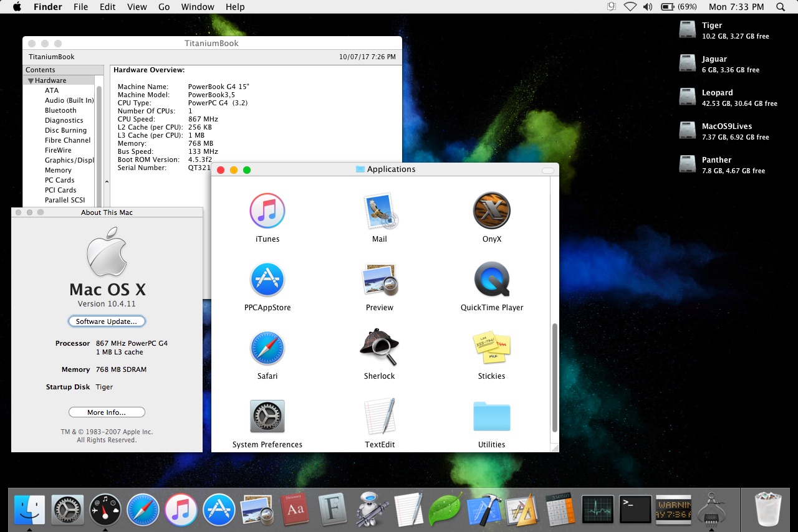
Task: Launch OnyX from the Applications window
Action: coord(492,211)
